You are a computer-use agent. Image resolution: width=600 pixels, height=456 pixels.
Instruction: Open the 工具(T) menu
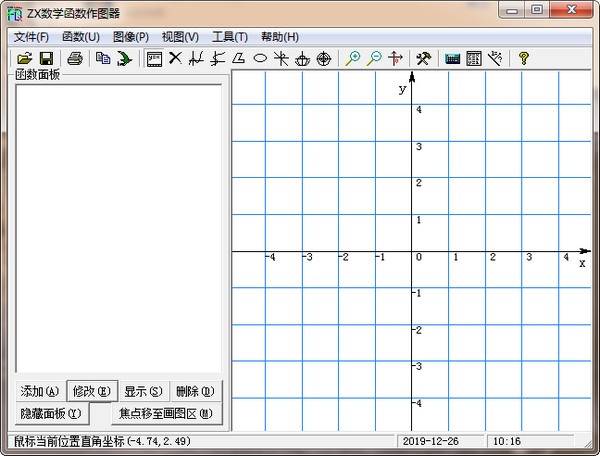click(230, 37)
